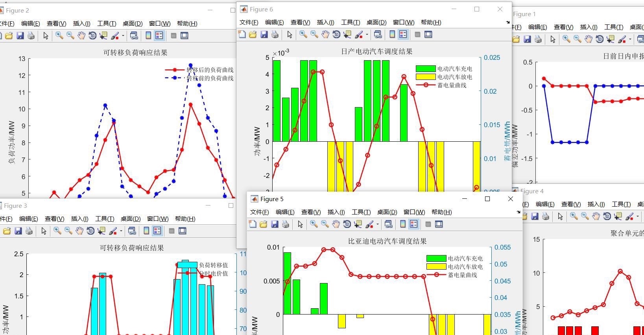Toggle Insert Legend in Figure 6 toolbar

tap(403, 35)
